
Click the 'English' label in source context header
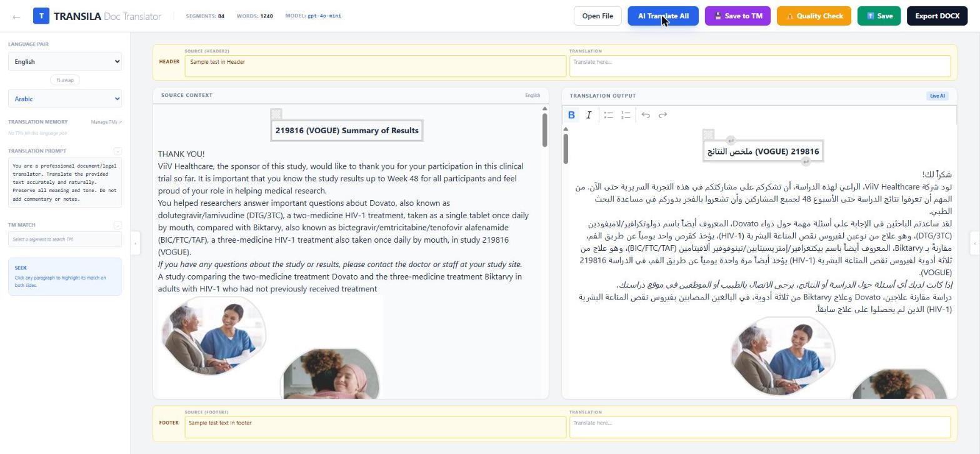point(532,96)
